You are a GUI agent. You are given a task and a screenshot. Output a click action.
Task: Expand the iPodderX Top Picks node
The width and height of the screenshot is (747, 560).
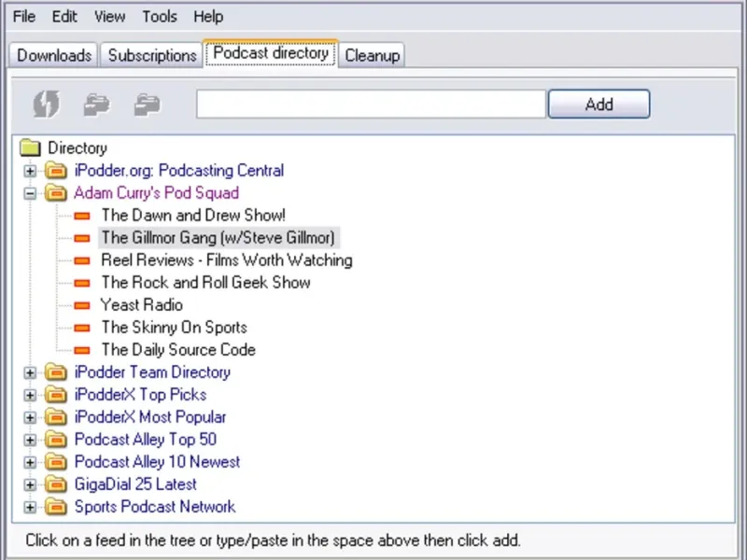point(30,395)
